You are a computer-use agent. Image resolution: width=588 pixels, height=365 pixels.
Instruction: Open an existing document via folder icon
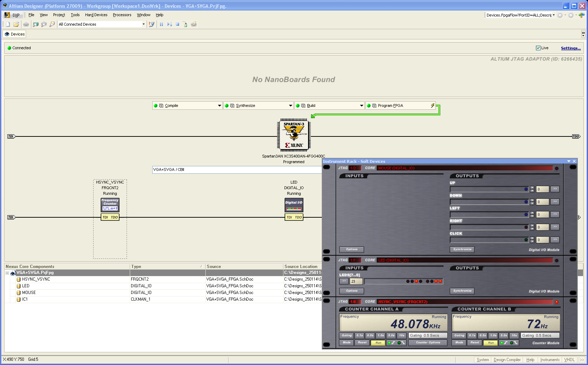pyautogui.click(x=16, y=24)
